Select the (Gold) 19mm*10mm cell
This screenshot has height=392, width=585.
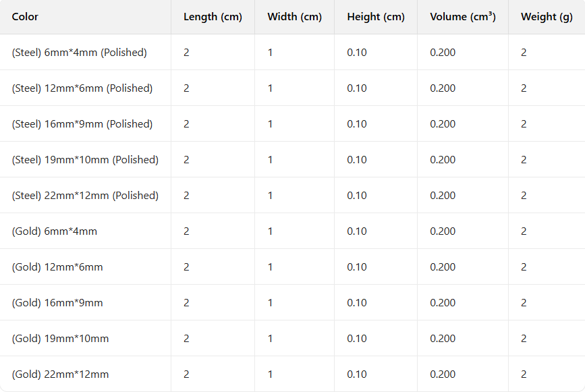[x=60, y=339]
